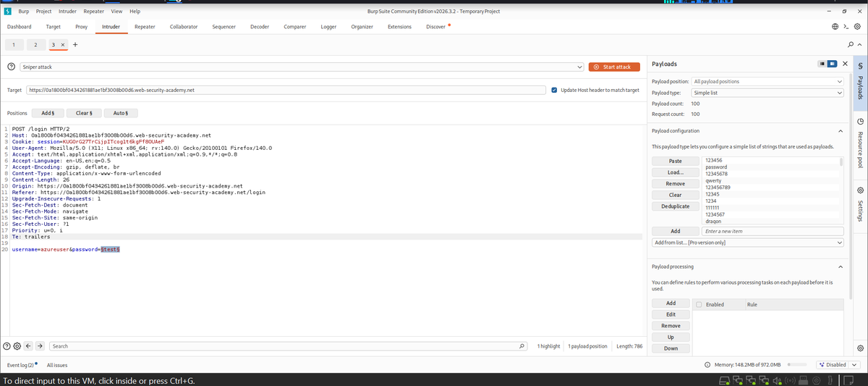Click settings gear at bottom right corner
Screen dimensions: 868x386
[x=859, y=348]
